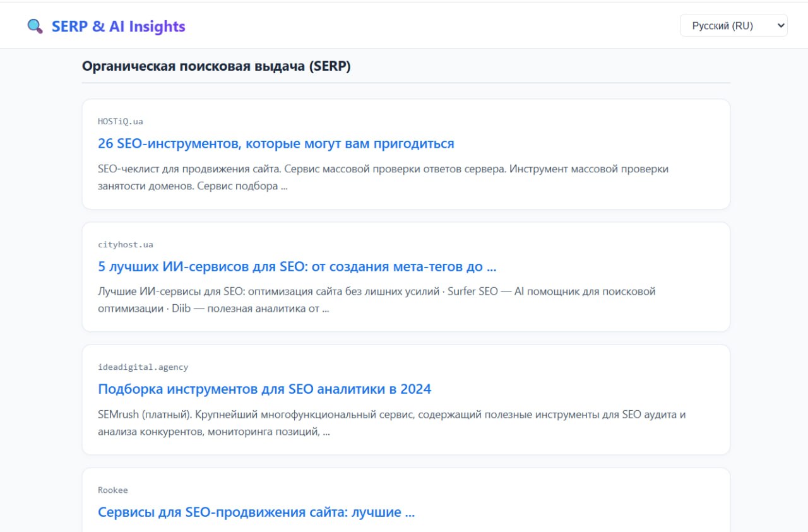
Task: Click the snippet starting 'SEO-чеклист для продвижения сайта'
Action: [x=383, y=177]
